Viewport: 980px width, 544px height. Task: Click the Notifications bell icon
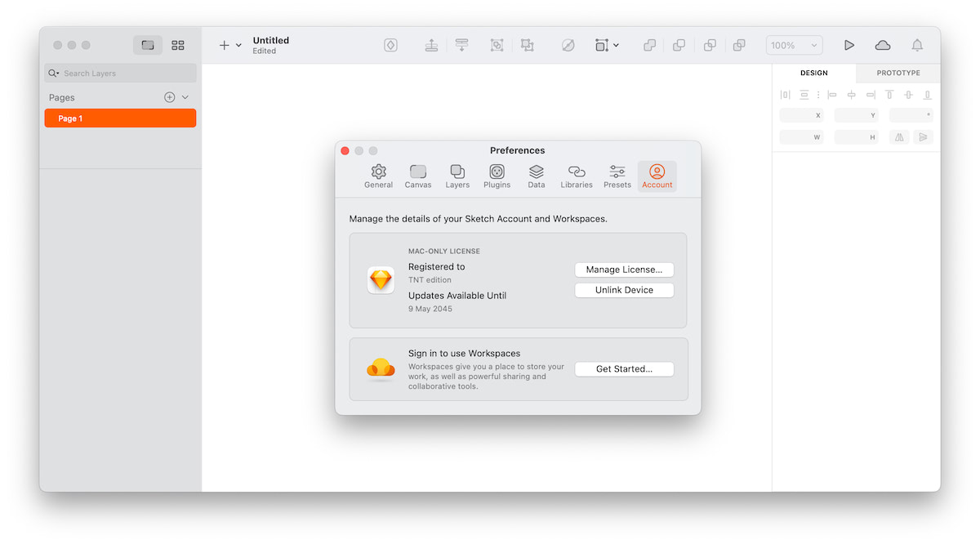pyautogui.click(x=917, y=46)
